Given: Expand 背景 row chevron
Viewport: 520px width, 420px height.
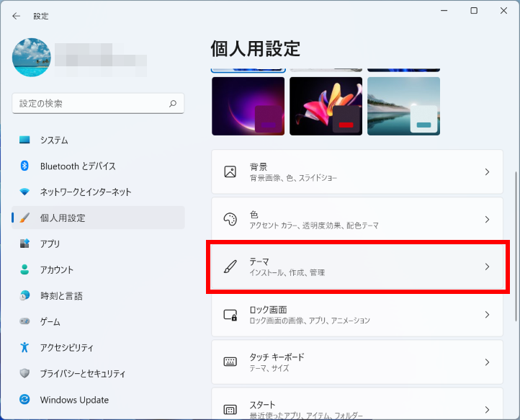Looking at the screenshot, I should pyautogui.click(x=487, y=172).
